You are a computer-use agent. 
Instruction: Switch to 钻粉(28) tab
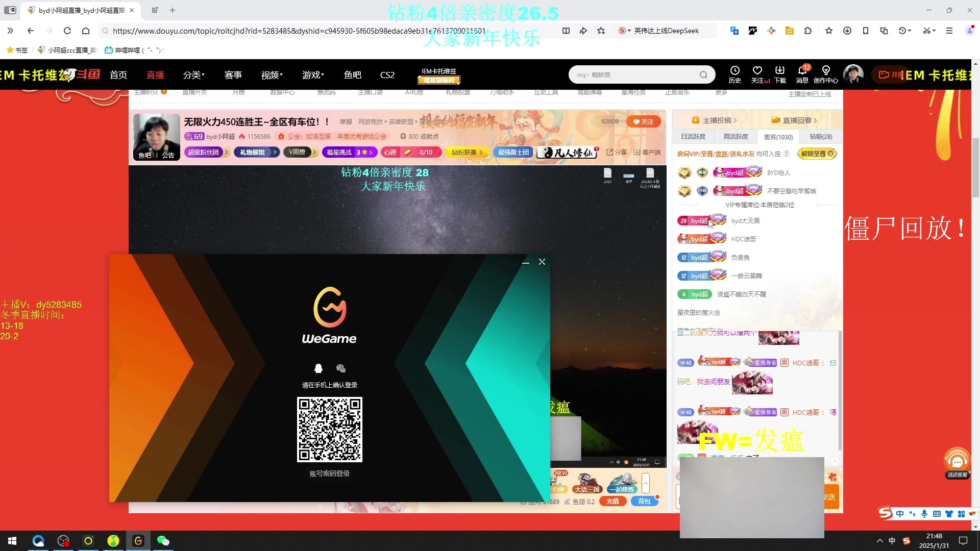click(x=821, y=137)
